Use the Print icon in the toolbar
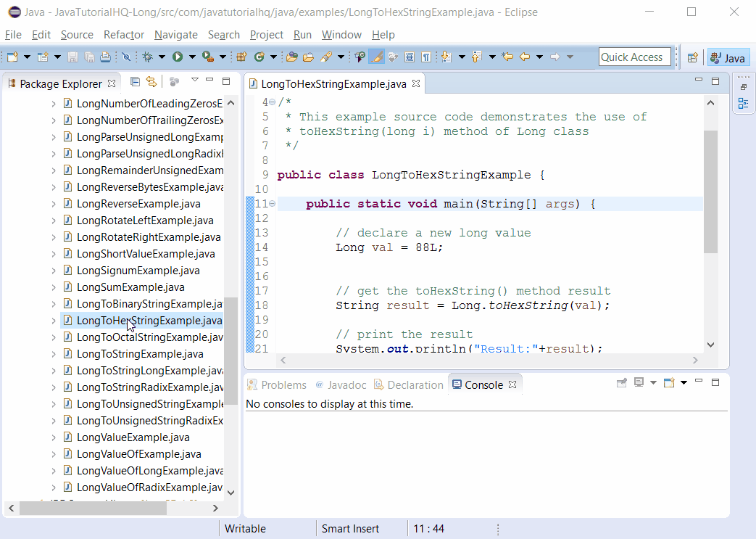Image resolution: width=756 pixels, height=539 pixels. (x=105, y=57)
